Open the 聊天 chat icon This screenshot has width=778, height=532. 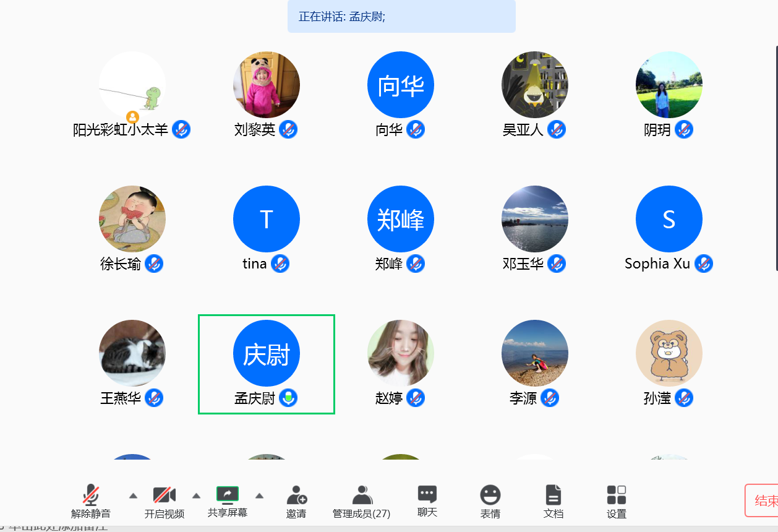click(x=427, y=494)
